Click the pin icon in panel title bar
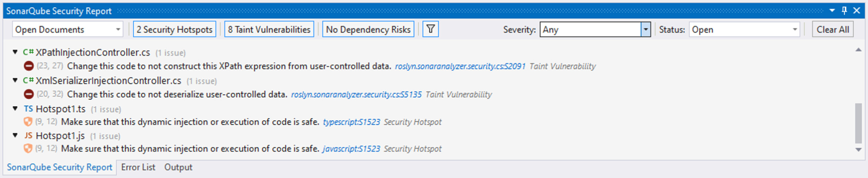The height and width of the screenshot is (178, 868). 844,11
